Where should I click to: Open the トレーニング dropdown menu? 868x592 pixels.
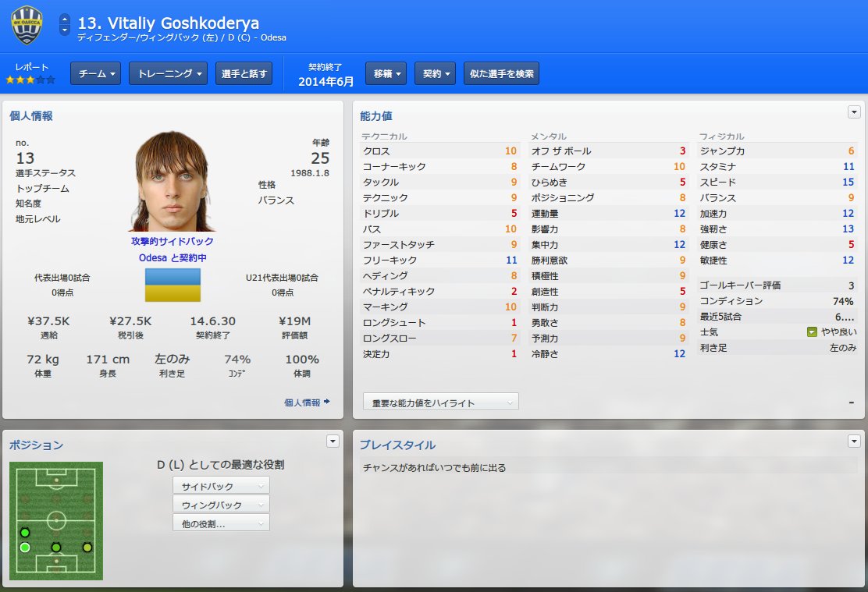[x=169, y=73]
